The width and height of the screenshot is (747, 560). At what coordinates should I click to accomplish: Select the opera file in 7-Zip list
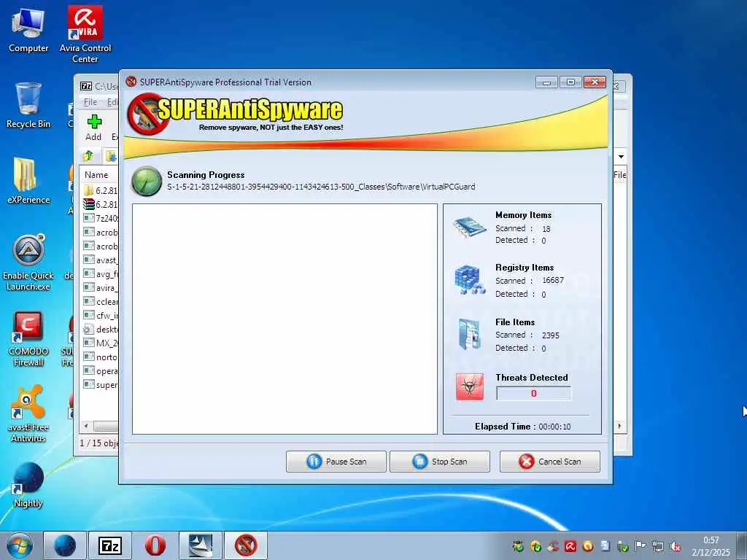tap(100, 371)
